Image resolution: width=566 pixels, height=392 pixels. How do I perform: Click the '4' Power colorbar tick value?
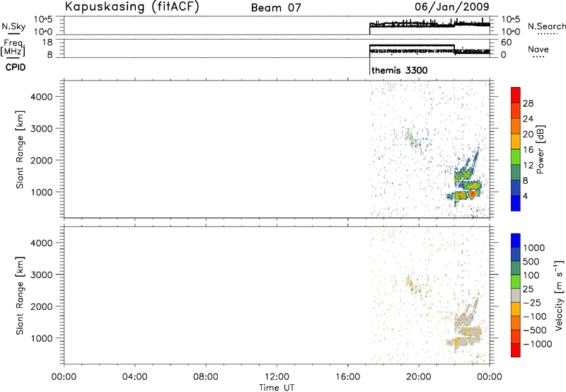pos(525,196)
